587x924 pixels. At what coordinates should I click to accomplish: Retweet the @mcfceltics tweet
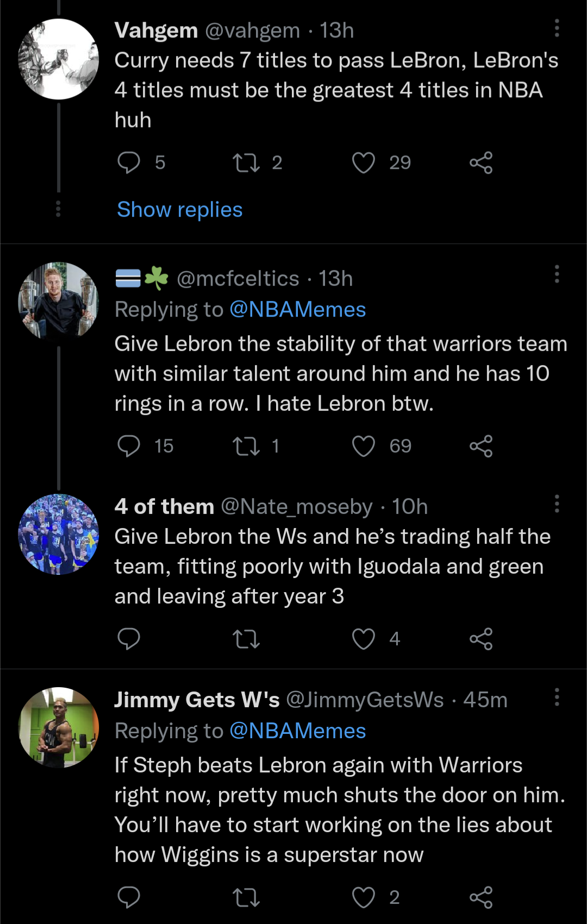(246, 446)
